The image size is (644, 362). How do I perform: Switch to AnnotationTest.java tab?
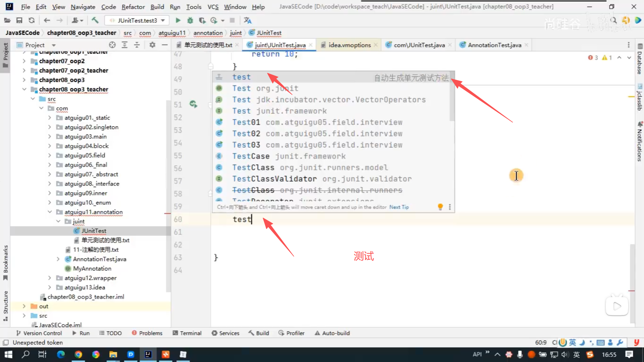pos(494,45)
